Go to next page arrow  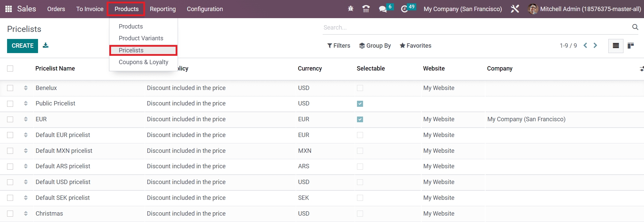tap(595, 46)
